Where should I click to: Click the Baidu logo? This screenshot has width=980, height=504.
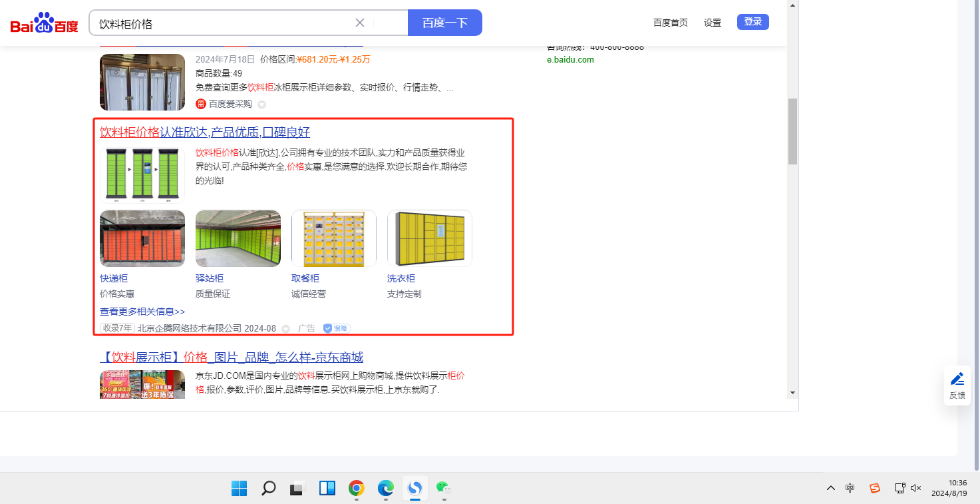pos(44,23)
